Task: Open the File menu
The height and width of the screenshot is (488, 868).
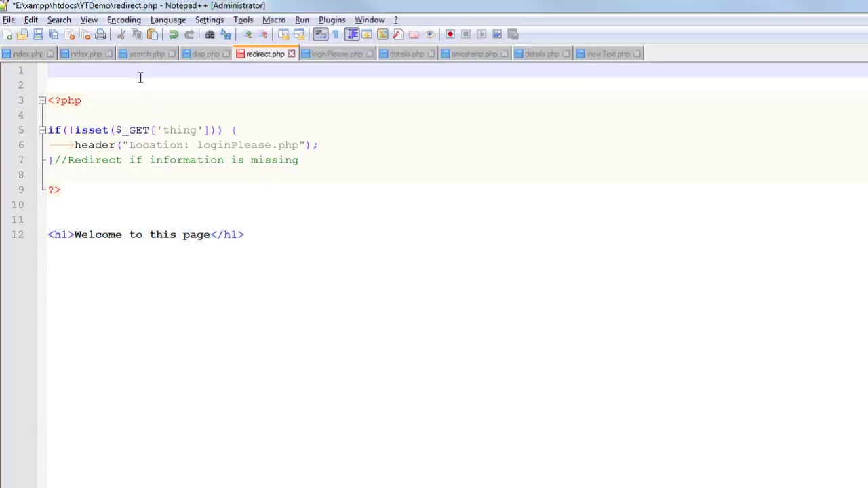Action: pos(9,20)
